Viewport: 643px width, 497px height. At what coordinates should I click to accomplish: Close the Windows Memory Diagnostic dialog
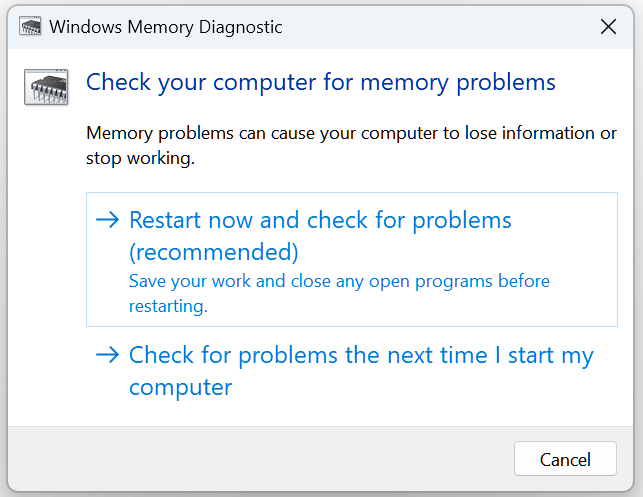608,27
